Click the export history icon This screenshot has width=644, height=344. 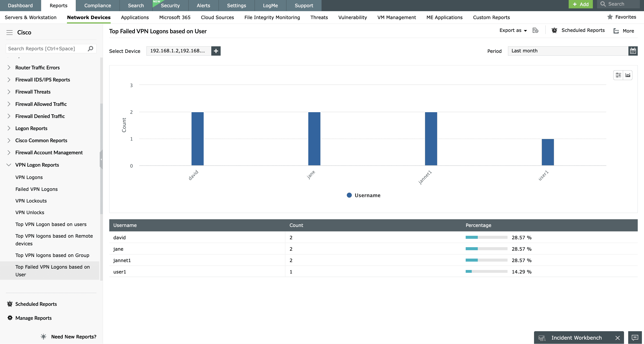535,30
